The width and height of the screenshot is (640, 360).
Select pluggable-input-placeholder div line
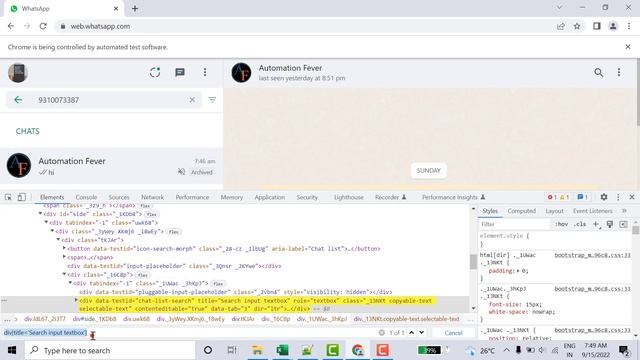tap(236, 292)
